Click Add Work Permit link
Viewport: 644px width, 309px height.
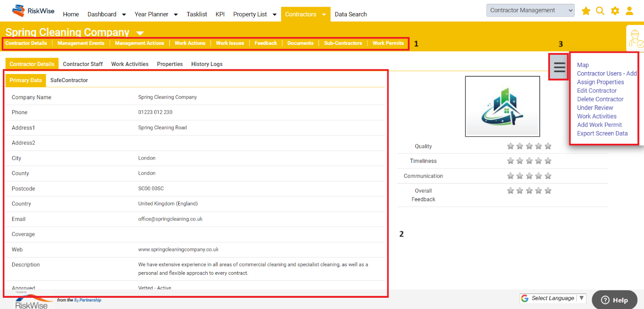pos(600,125)
